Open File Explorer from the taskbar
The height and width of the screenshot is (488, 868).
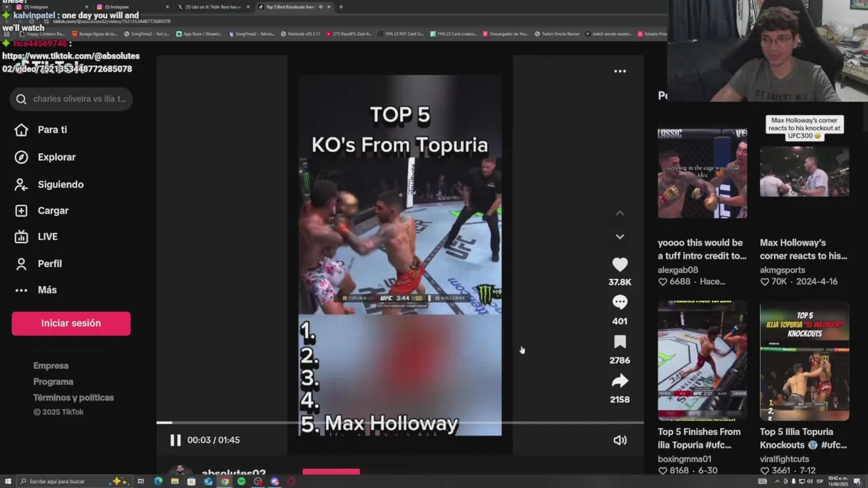pos(175,481)
